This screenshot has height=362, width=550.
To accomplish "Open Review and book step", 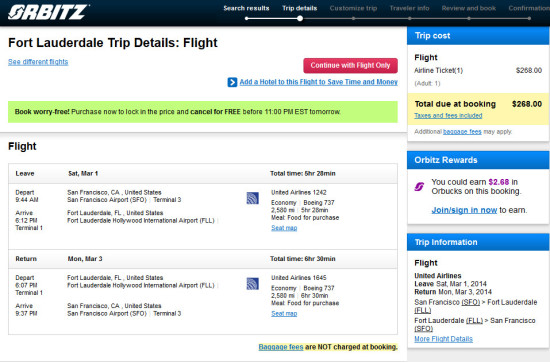I will 469,8.
